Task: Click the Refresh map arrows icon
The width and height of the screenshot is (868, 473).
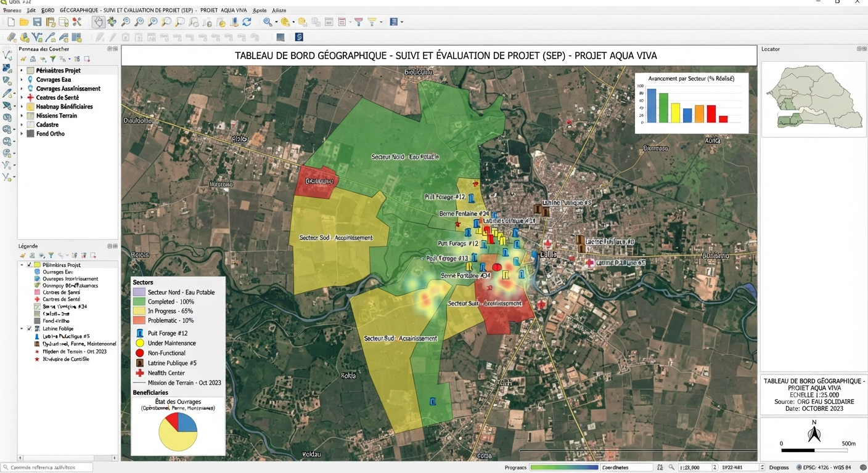Action: tap(247, 22)
